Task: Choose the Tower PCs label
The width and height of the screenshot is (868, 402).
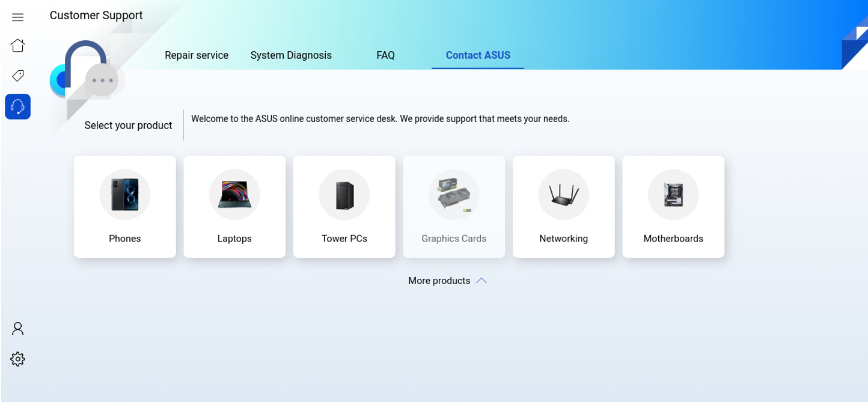Action: pos(344,239)
